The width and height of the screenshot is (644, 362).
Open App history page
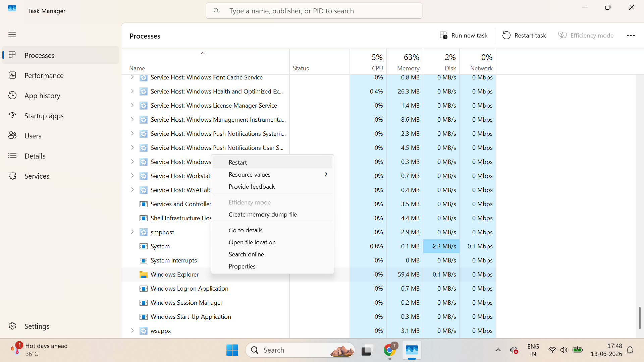tap(61, 96)
